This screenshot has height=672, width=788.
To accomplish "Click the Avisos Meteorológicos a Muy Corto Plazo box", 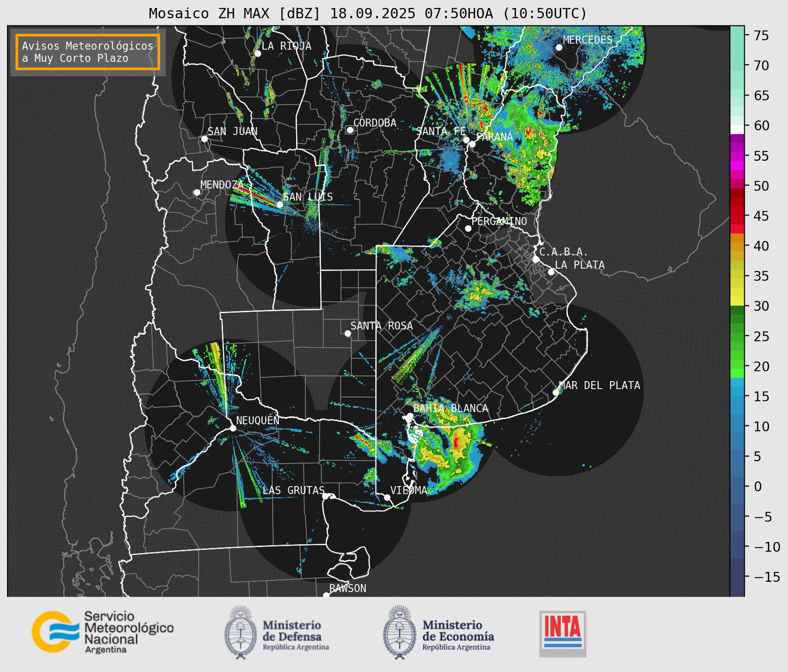I will point(88,52).
